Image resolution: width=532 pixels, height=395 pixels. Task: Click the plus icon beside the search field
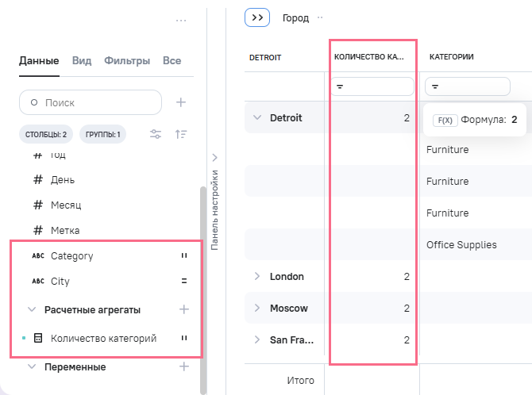(x=181, y=102)
